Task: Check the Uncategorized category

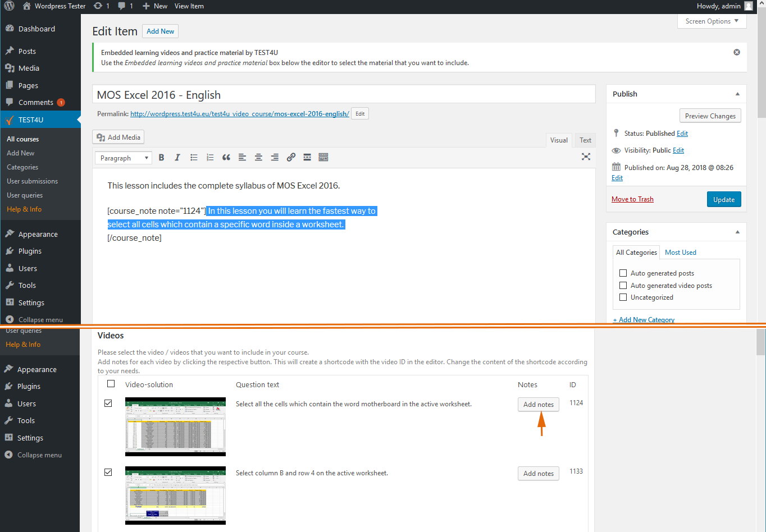Action: [623, 297]
